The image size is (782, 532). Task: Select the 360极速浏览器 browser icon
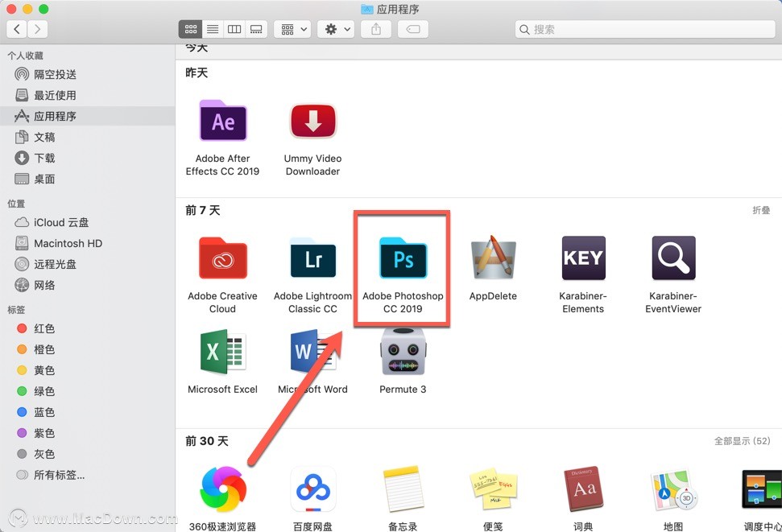point(223,489)
